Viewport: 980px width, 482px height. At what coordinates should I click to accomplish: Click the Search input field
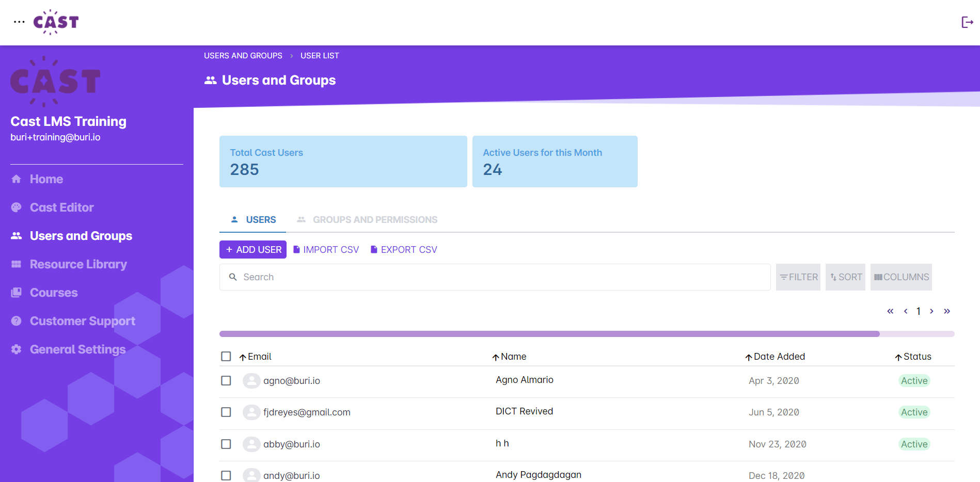pyautogui.click(x=495, y=277)
